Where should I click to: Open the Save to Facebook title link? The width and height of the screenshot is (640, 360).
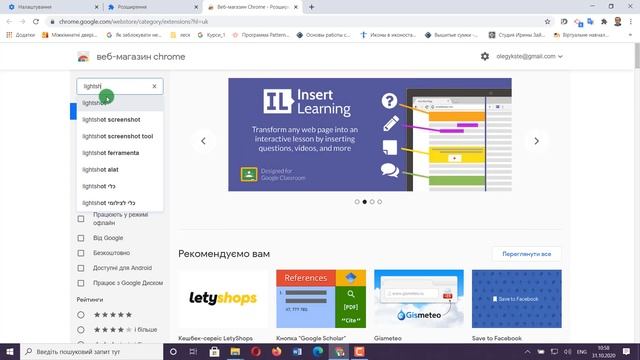497,338
